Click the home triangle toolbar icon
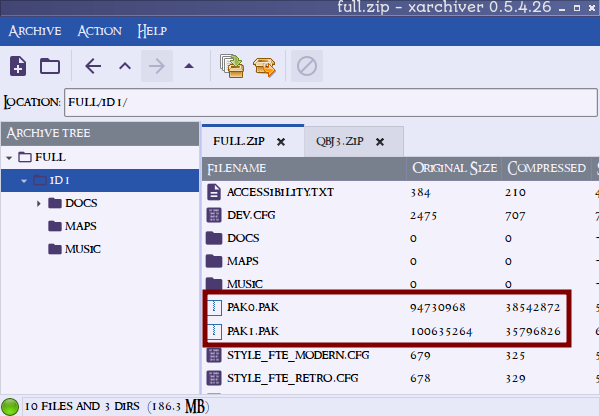 [x=189, y=67]
